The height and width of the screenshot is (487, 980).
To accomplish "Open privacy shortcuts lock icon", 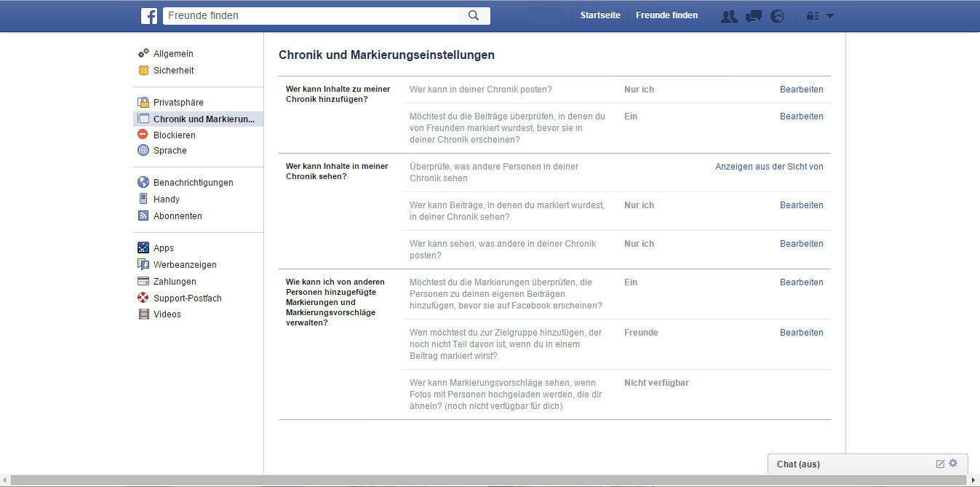I will tap(813, 16).
